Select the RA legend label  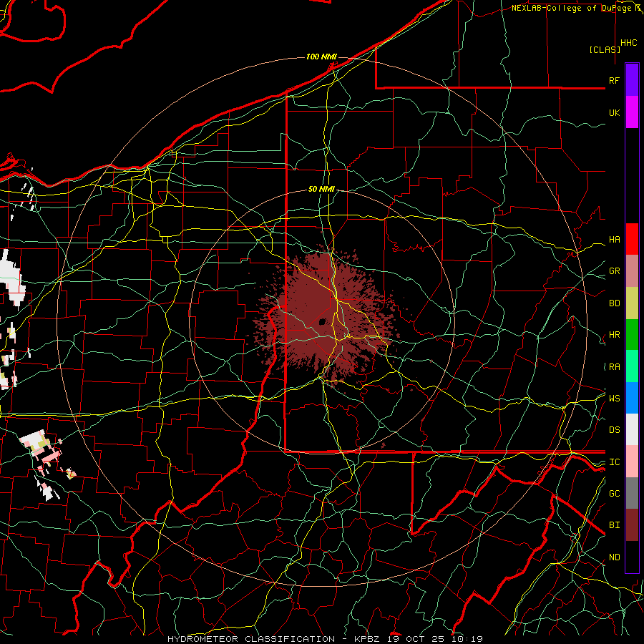click(614, 367)
